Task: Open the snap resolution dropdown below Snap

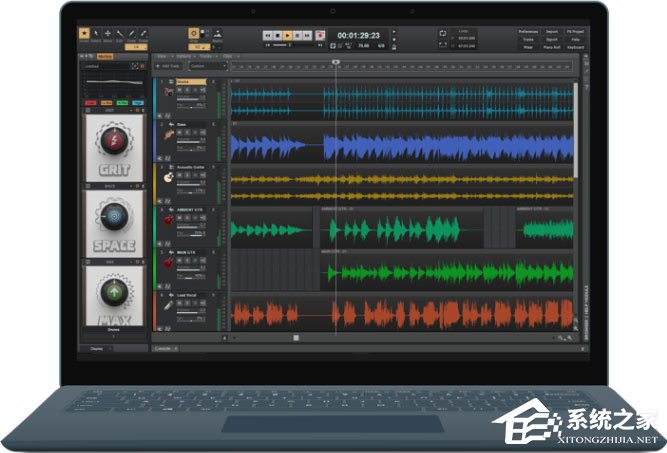Action: point(199,47)
